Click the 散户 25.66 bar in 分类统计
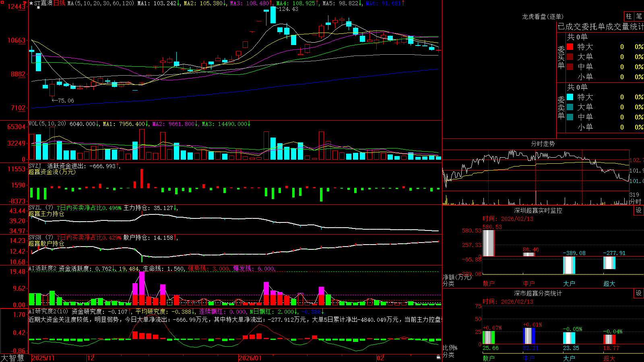This screenshot has height=362, width=644. pyautogui.click(x=489, y=337)
